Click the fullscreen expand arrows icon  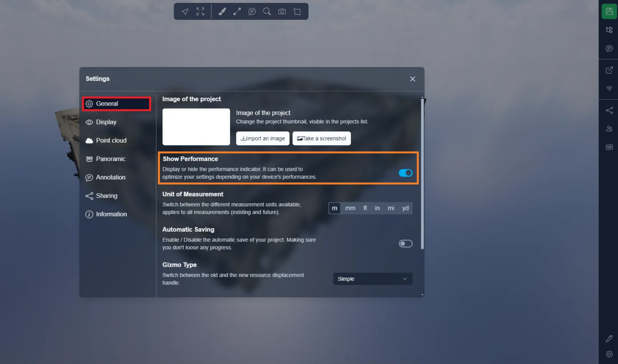tap(200, 12)
